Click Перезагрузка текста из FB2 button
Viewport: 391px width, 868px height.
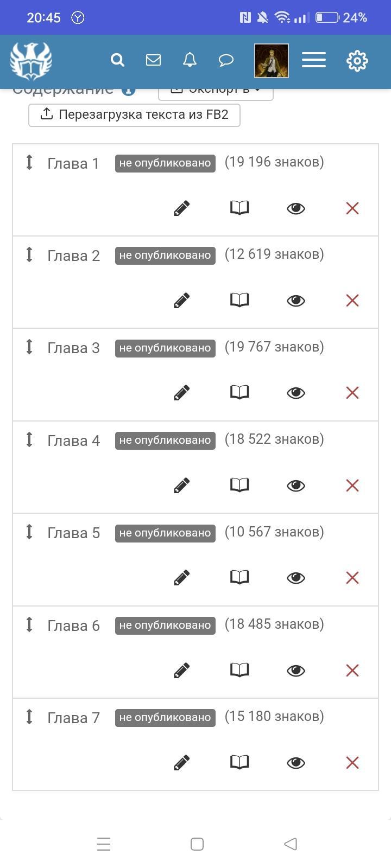134,115
